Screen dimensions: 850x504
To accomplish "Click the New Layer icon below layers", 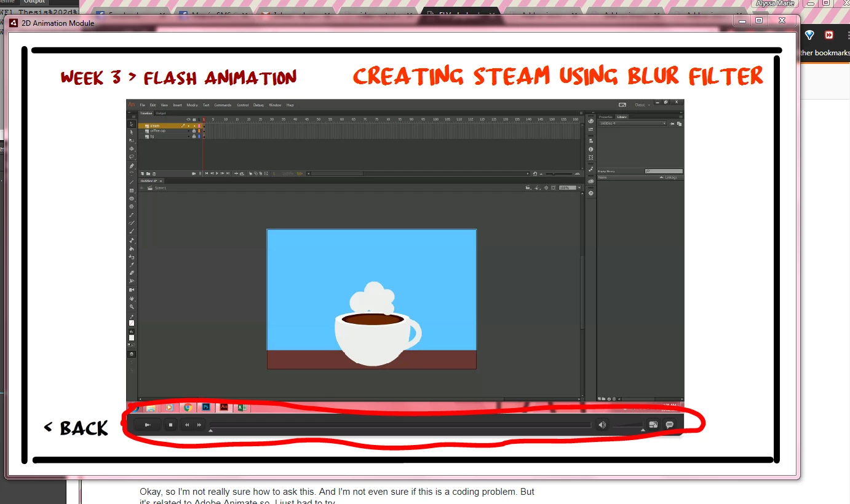I will 142,174.
